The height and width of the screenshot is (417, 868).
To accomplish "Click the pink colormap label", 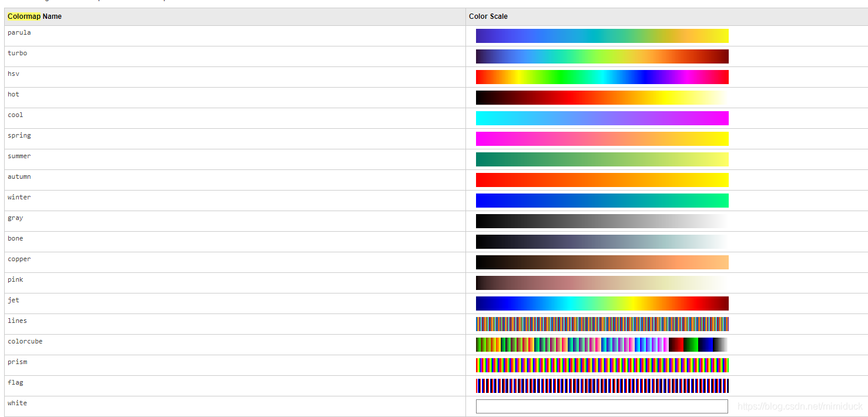I will (x=15, y=279).
